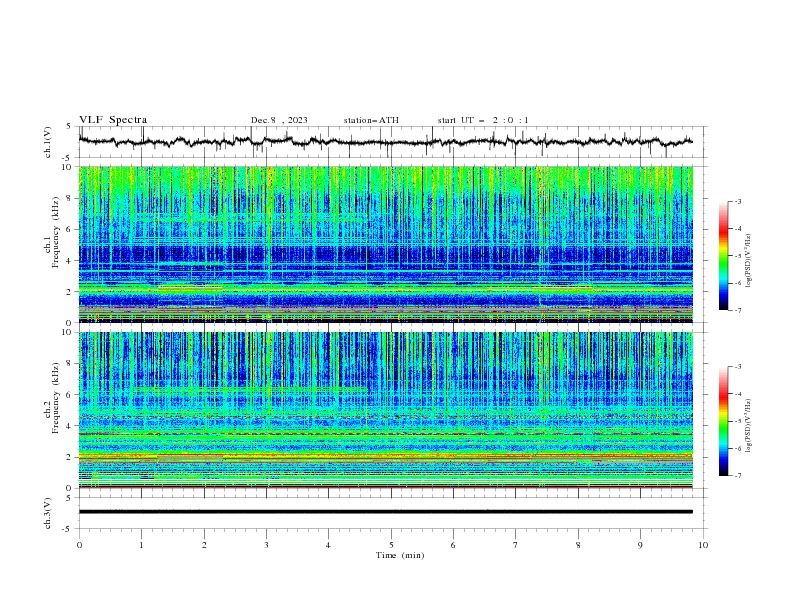Image resolution: width=792 pixels, height=612 pixels.
Task: Click the 'start UT = 2 :0 :1' text
Action: 483,120
